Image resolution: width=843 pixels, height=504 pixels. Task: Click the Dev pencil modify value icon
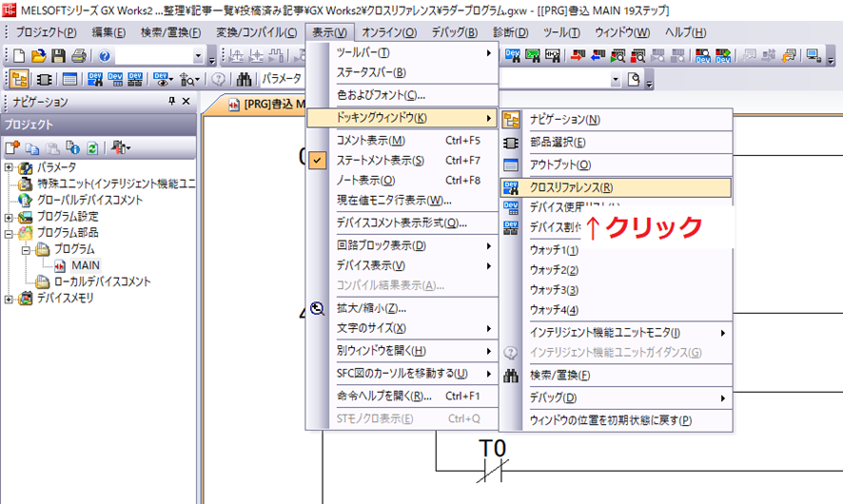pyautogui.click(x=722, y=55)
